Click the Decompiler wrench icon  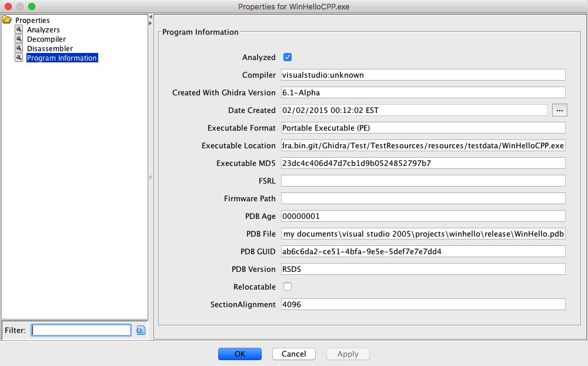point(19,39)
